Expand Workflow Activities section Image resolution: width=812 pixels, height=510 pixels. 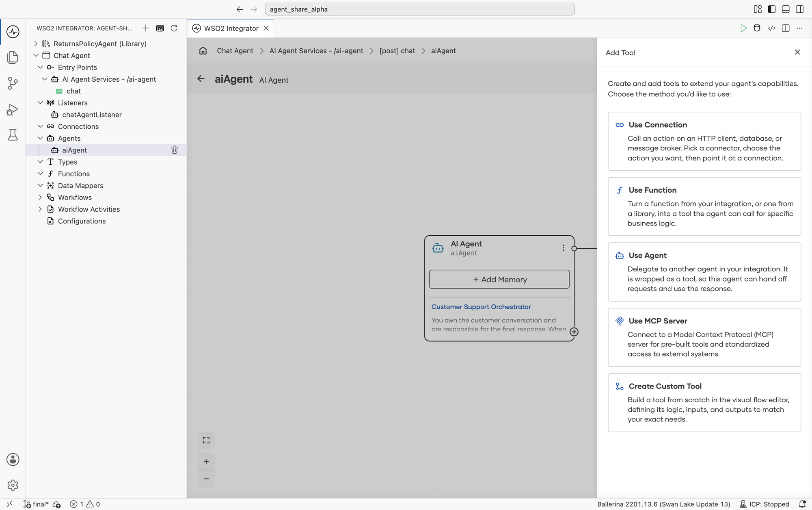coord(40,209)
